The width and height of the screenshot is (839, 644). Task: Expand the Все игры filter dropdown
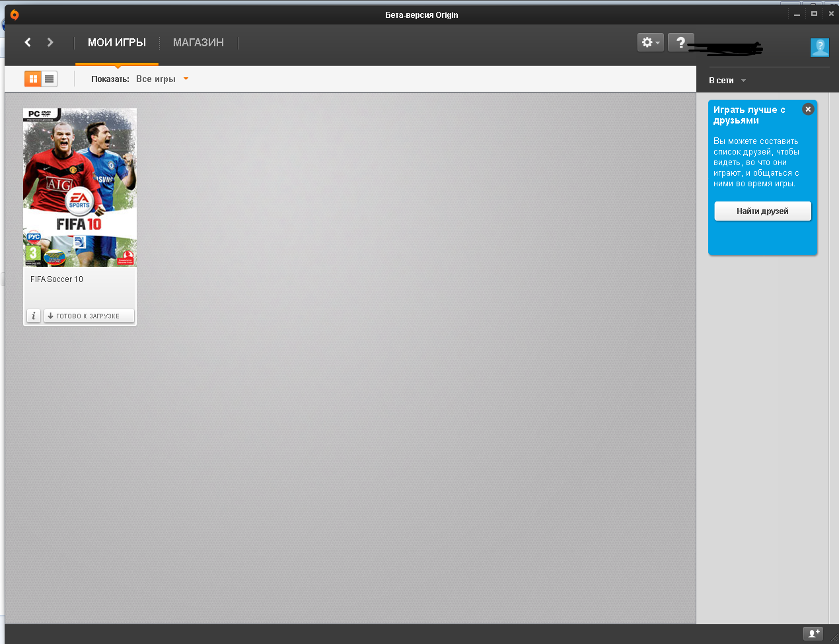(x=162, y=79)
